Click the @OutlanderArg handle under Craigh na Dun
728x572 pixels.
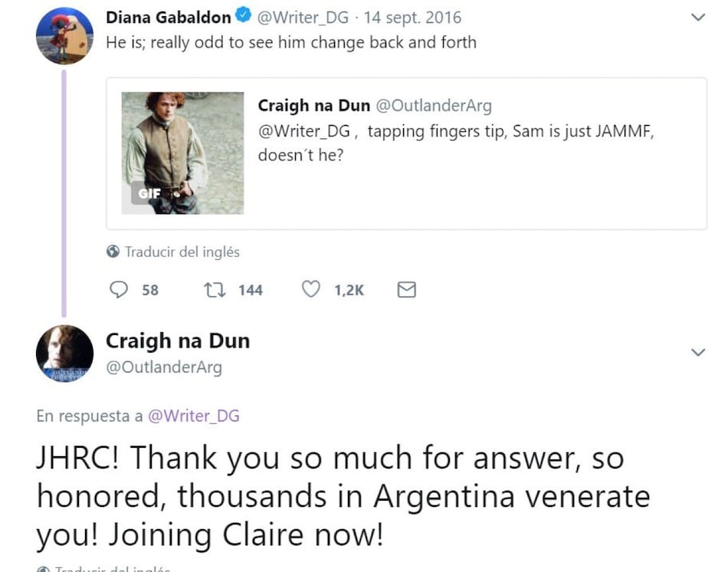(x=163, y=367)
